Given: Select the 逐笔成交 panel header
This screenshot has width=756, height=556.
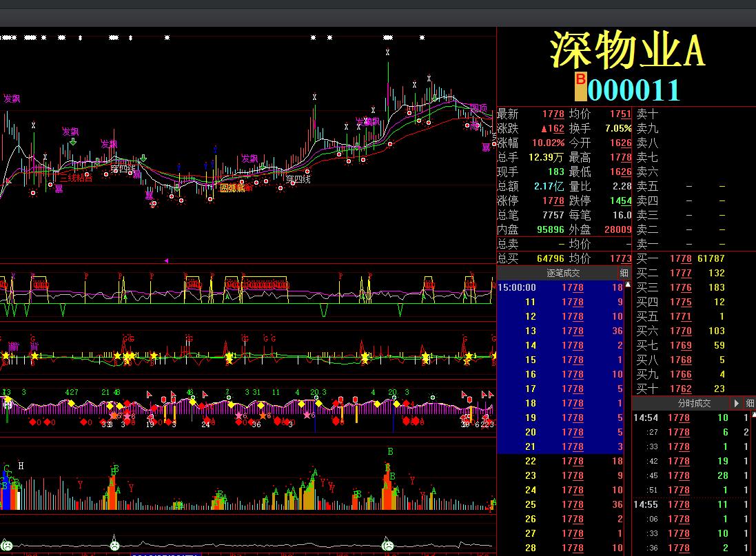Looking at the screenshot, I should coord(562,273).
